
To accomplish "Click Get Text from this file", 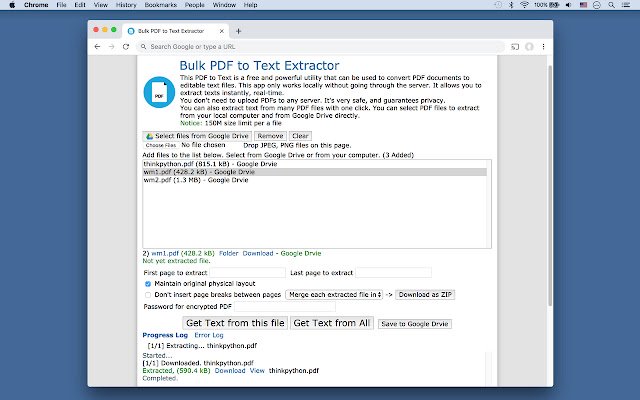I will tap(235, 323).
